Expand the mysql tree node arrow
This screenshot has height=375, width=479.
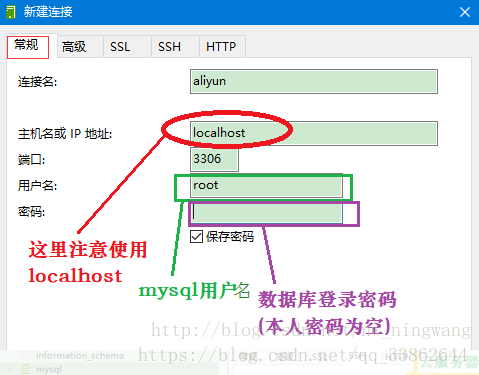click(x=9, y=369)
